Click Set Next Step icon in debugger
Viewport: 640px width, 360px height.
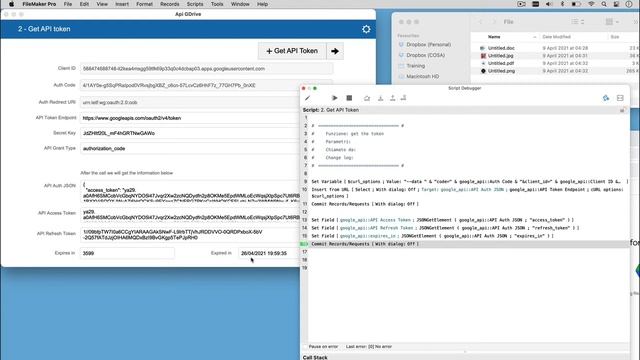coord(404,98)
